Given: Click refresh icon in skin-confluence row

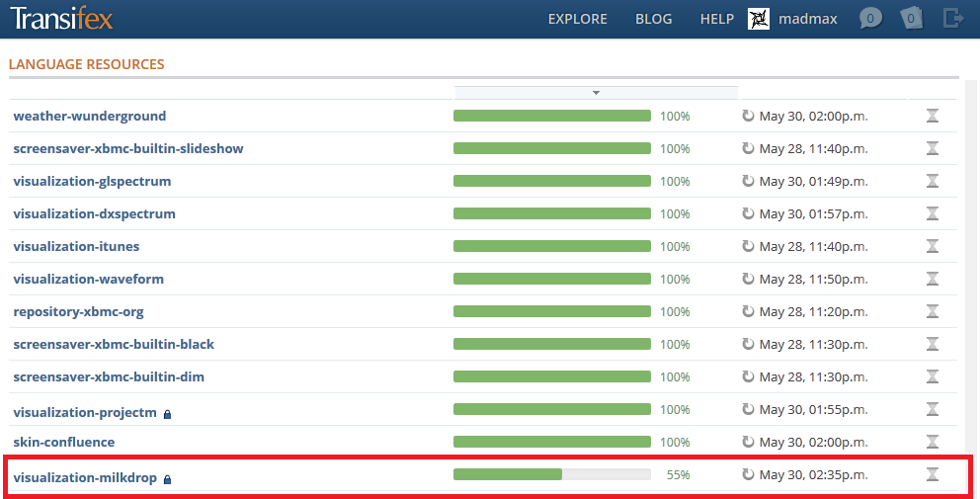Looking at the screenshot, I should (748, 442).
